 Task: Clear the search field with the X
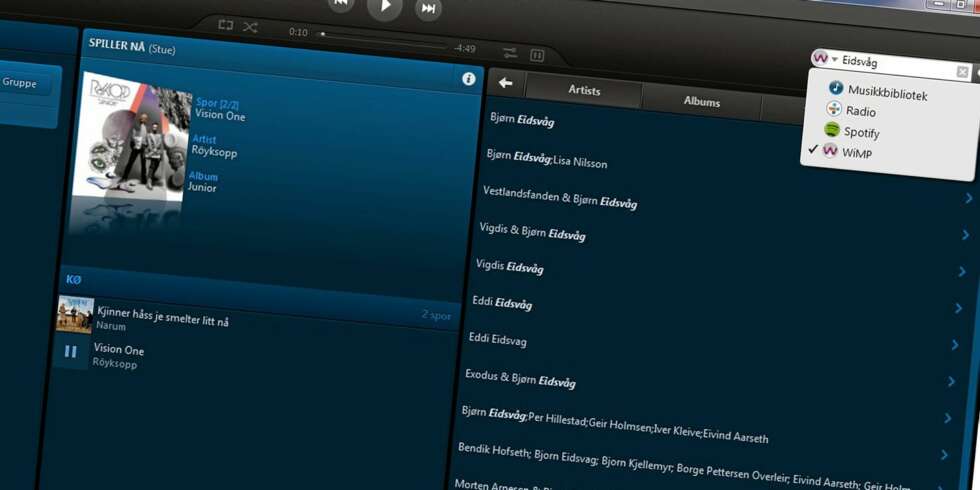pyautogui.click(x=962, y=72)
